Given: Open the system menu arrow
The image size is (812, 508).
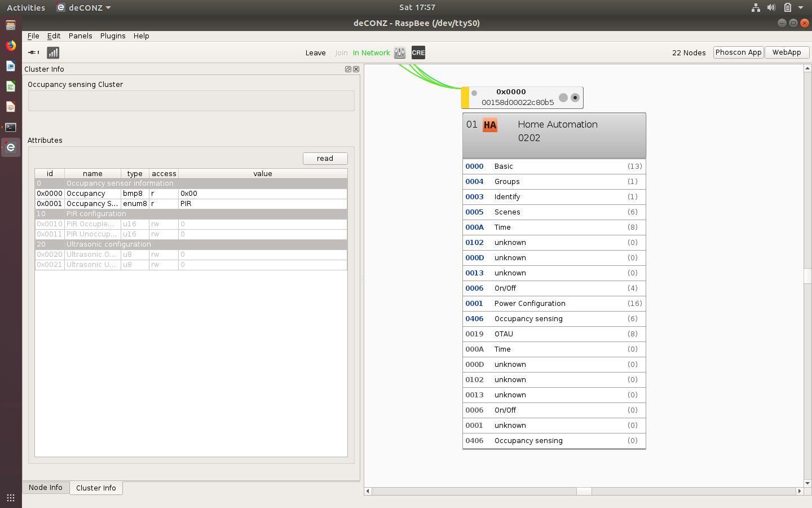Looking at the screenshot, I should (x=801, y=7).
